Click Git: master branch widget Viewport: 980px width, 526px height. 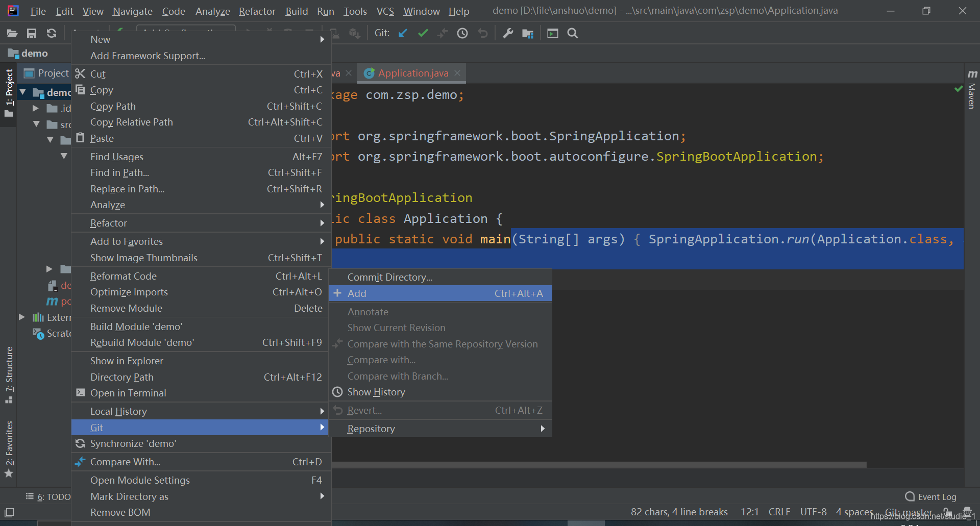(909, 512)
